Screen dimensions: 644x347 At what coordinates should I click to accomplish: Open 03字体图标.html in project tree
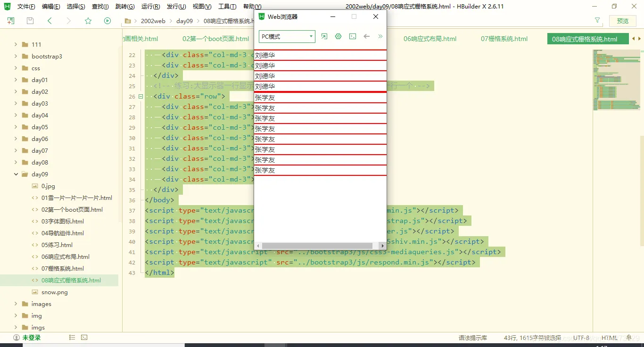coord(62,221)
